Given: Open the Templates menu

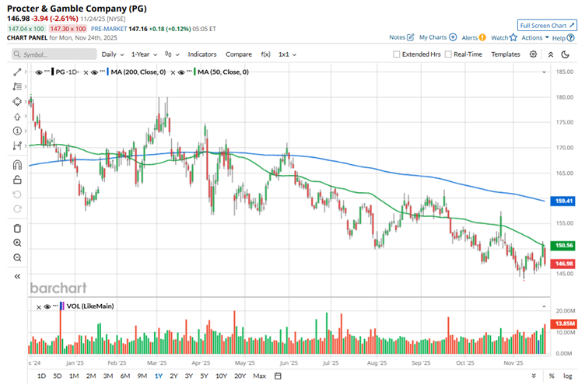Looking at the screenshot, I should 505,54.
